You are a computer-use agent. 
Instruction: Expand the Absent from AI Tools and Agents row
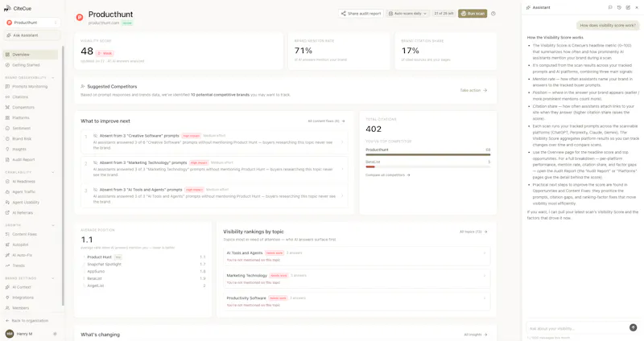(x=214, y=195)
